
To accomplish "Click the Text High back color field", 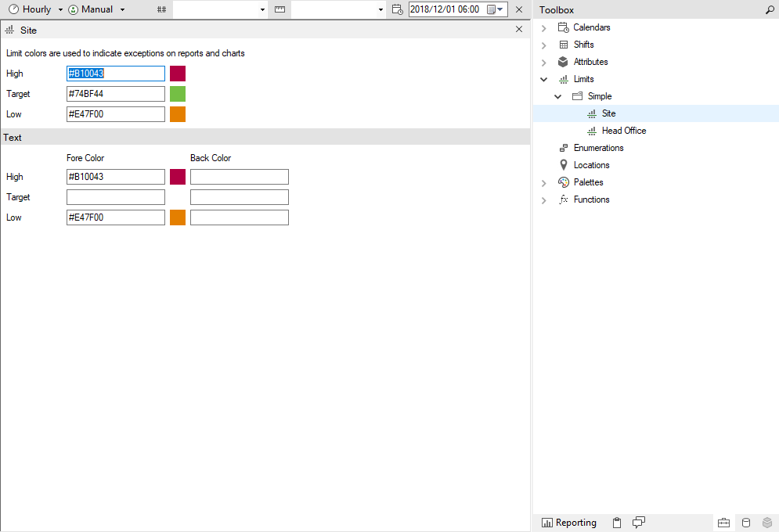I will 240,177.
